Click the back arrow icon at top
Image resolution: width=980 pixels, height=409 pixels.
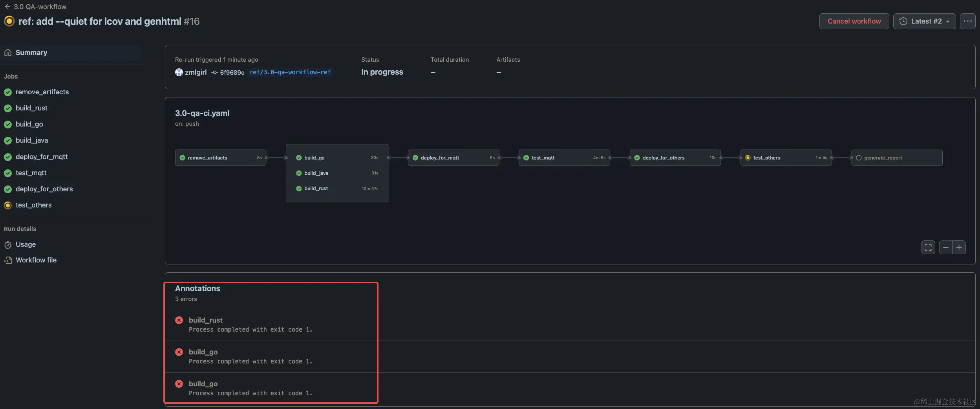click(x=7, y=7)
